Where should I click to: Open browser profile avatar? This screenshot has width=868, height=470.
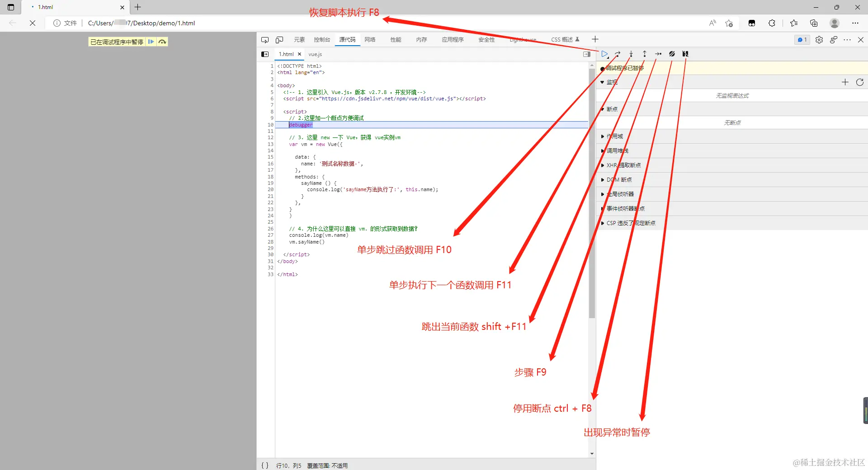coord(835,23)
